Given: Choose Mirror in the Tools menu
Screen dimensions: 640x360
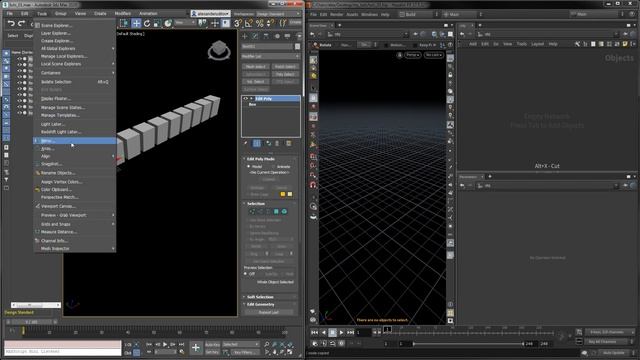Looking at the screenshot, I should tap(74, 141).
